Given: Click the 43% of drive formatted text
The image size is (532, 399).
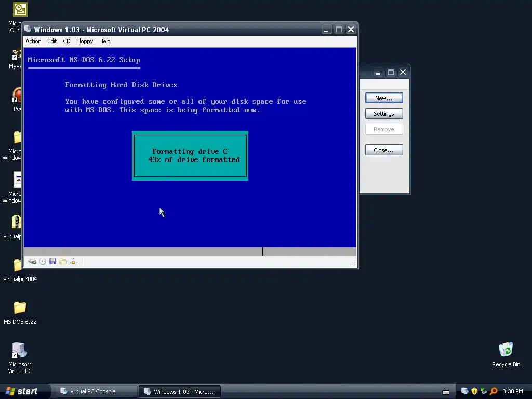Looking at the screenshot, I should tap(194, 160).
